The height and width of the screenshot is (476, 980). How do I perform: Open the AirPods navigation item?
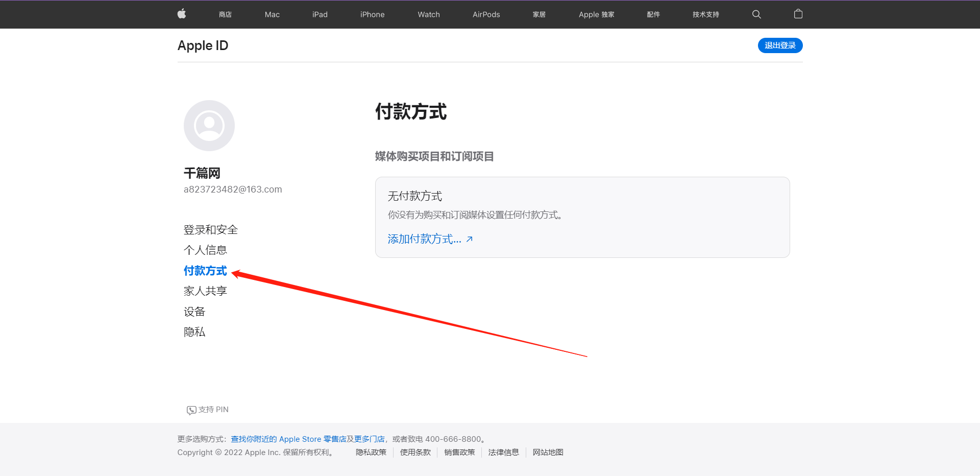point(486,14)
